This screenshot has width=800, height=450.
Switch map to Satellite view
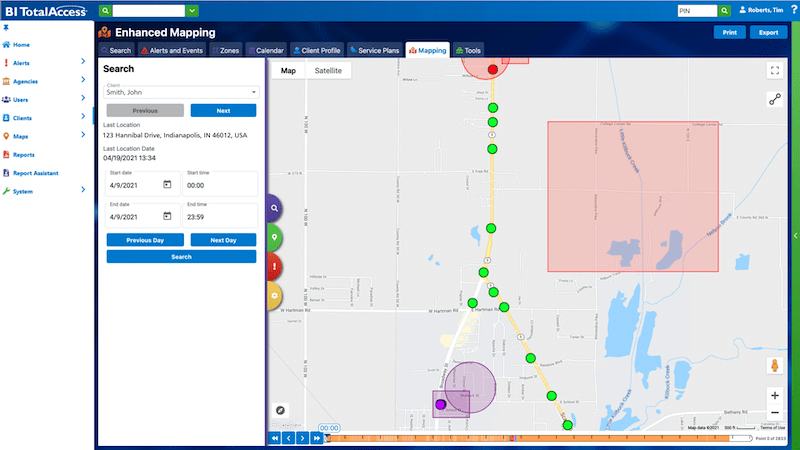pyautogui.click(x=328, y=71)
